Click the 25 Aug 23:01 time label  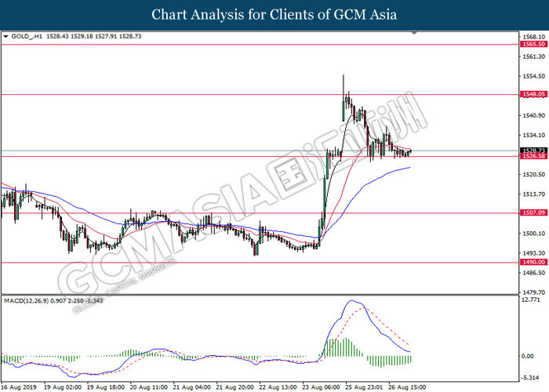point(365,387)
